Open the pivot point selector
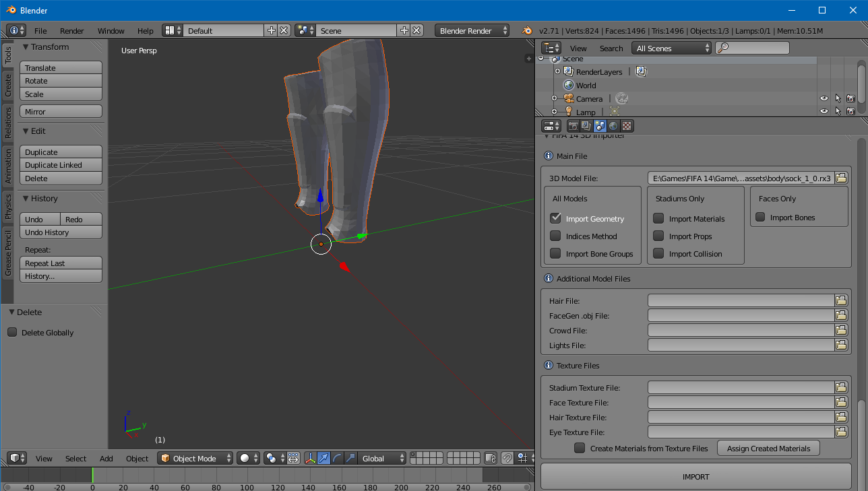 click(x=274, y=458)
